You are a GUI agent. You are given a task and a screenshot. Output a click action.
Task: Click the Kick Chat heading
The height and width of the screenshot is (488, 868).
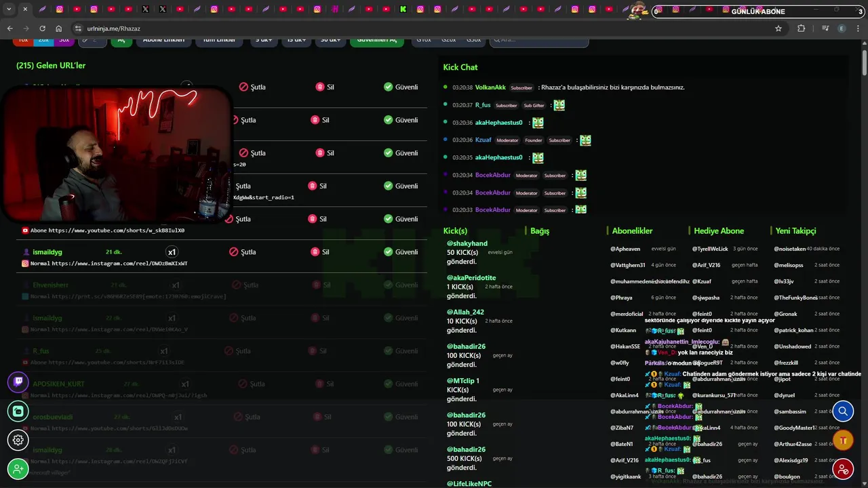click(x=460, y=67)
